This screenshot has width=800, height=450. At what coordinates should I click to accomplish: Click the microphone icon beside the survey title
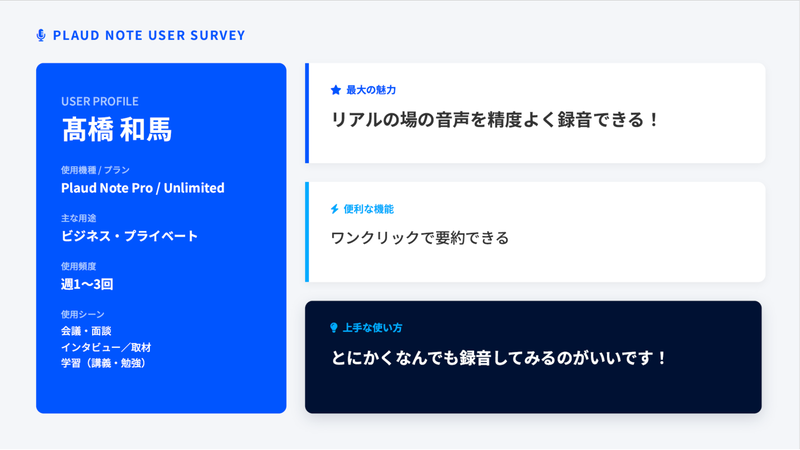(x=41, y=35)
